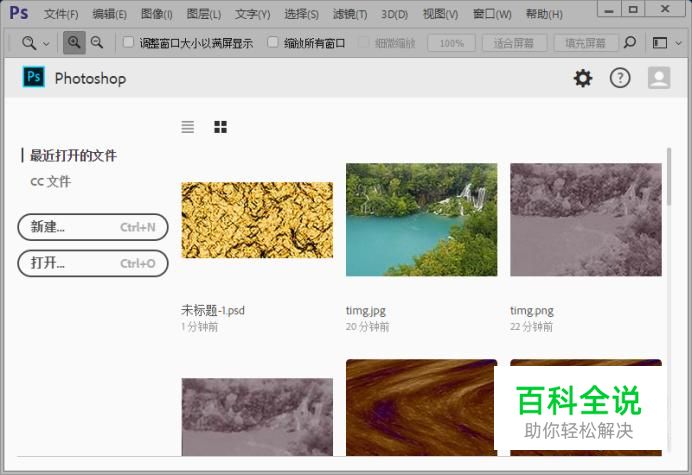Minimize the Photoshop window
The image size is (692, 475).
point(609,9)
